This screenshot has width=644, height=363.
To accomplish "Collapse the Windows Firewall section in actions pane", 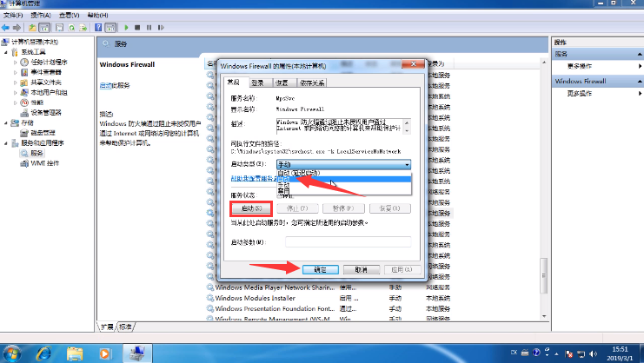I will coord(640,82).
